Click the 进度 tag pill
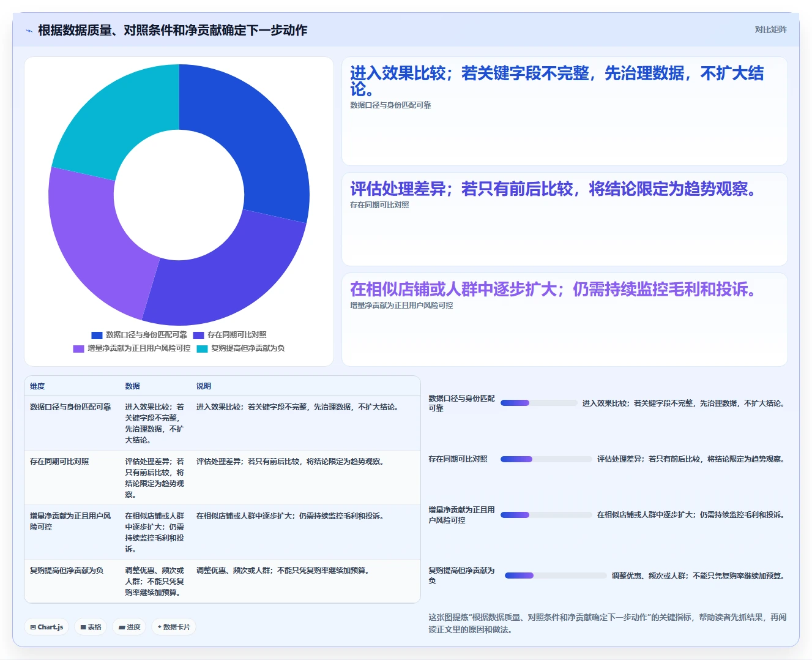 tap(129, 627)
